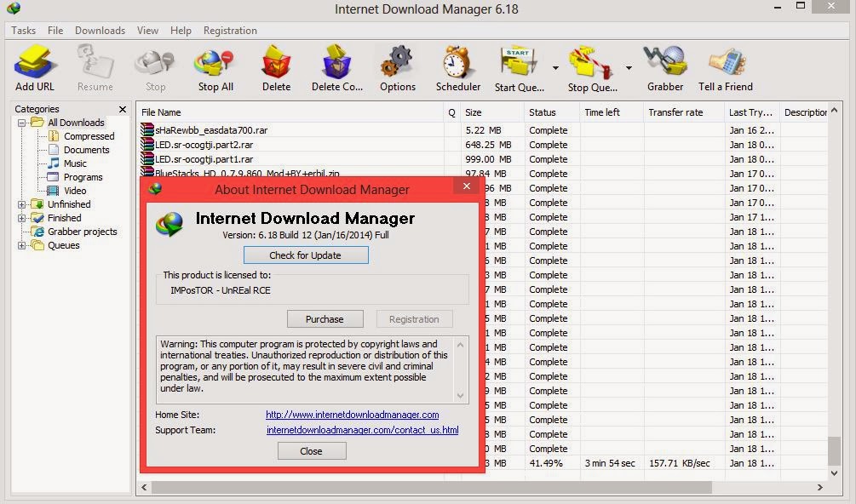Select the Video category
This screenshot has width=856, height=504.
(x=75, y=191)
